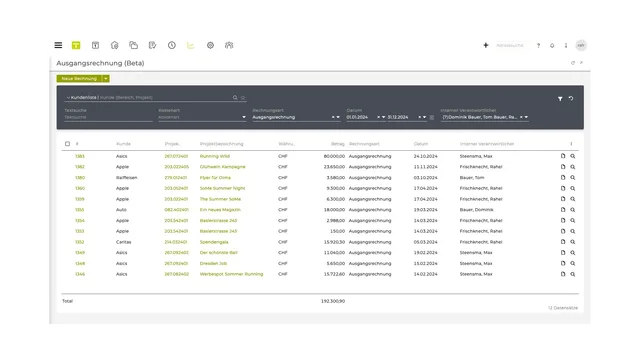Open project Dresden Job

213,264
